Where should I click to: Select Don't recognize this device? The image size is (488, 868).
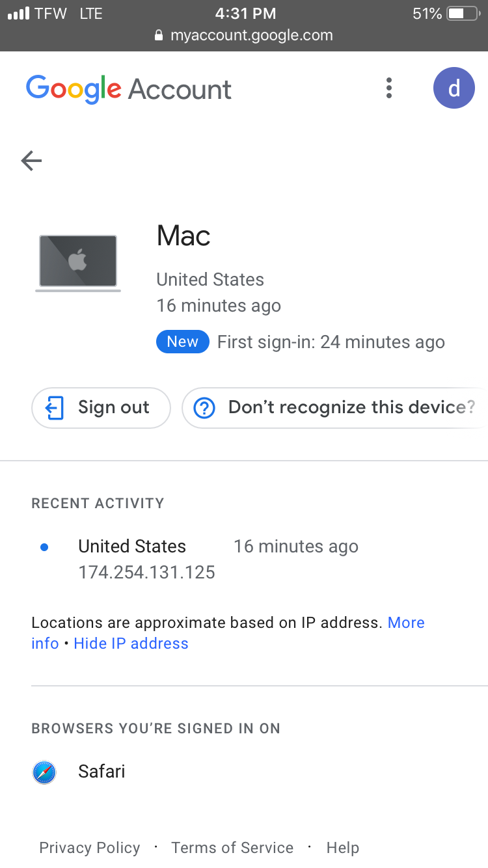point(334,408)
